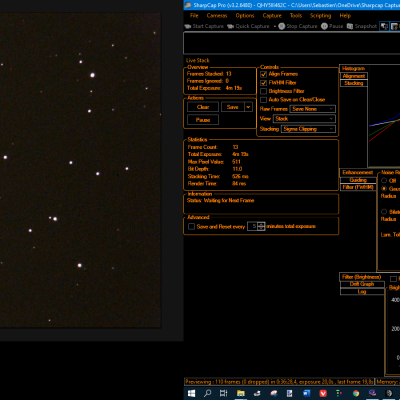Switch to the Drift Graph tab
This screenshot has width=400, height=400.
point(362,284)
